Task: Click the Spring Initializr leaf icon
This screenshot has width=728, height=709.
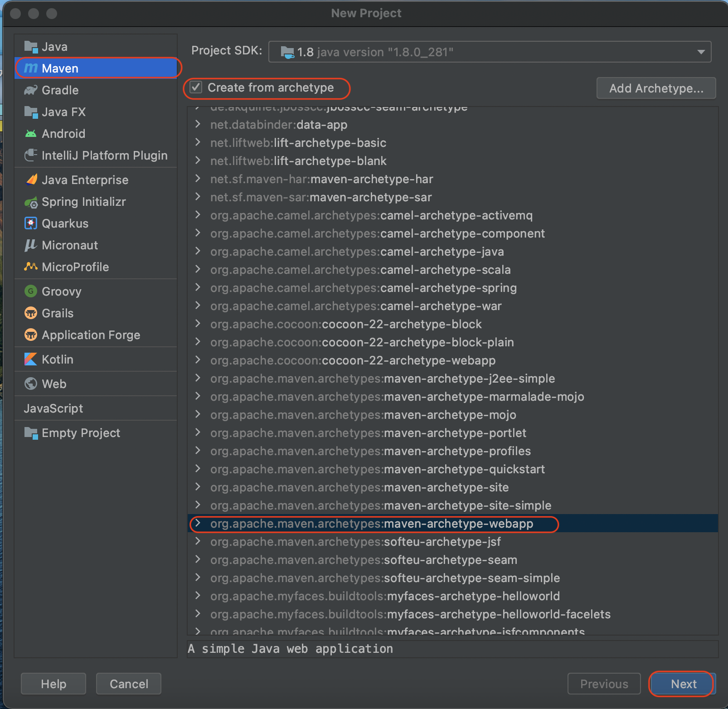Action: (31, 202)
